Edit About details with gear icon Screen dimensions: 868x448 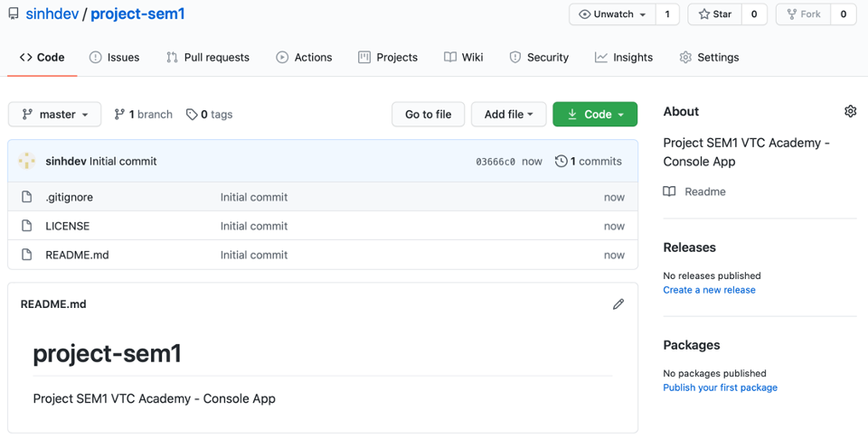(850, 111)
